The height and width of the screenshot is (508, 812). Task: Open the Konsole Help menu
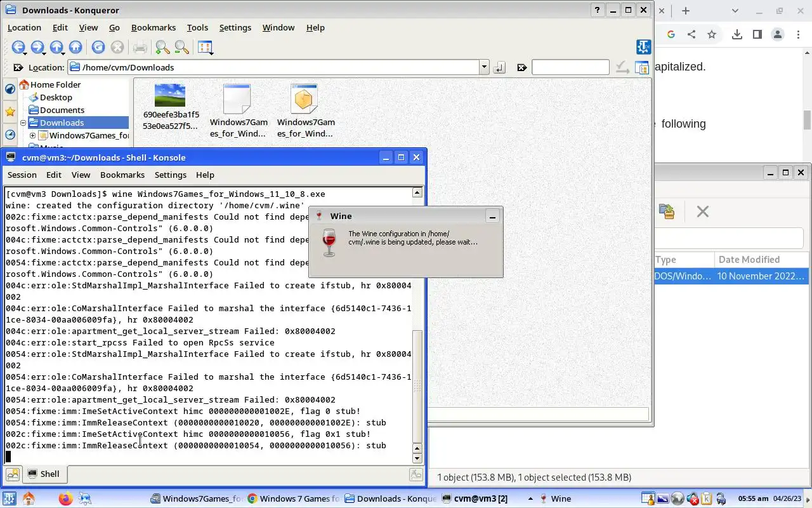[x=205, y=175]
